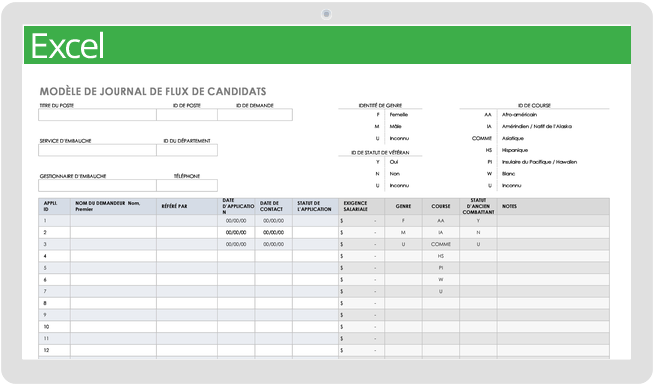Click the Course cell 'HS' in row 4

(x=441, y=256)
